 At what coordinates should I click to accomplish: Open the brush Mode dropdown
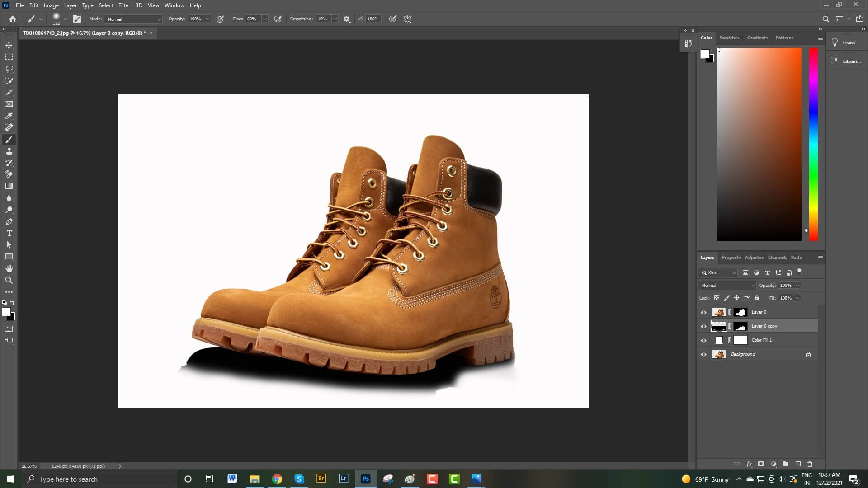coord(134,19)
